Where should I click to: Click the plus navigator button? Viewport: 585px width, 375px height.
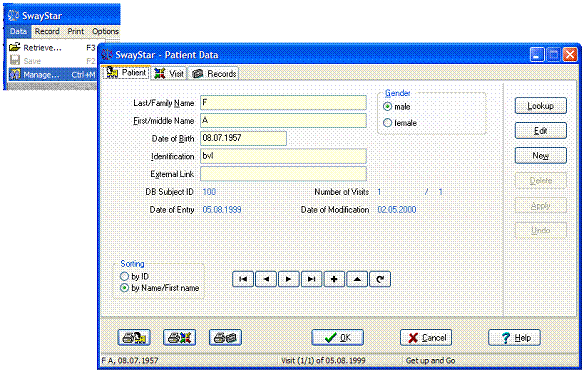coord(334,279)
